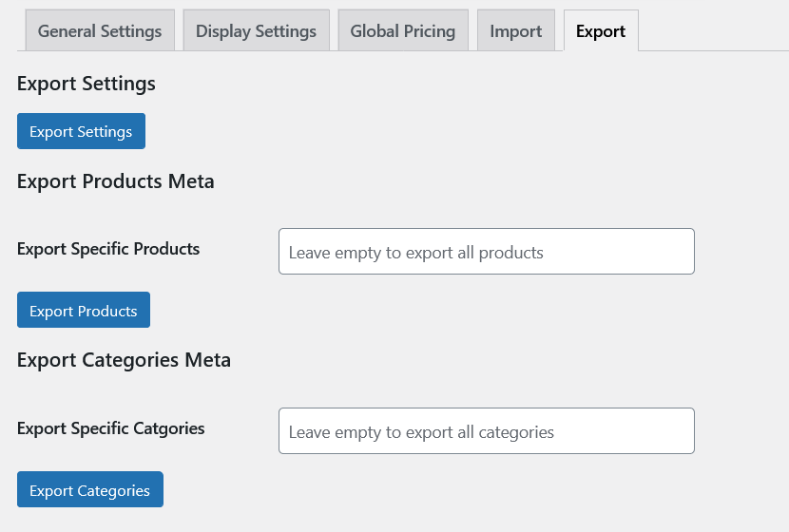Start category meta export with the blue button

tap(90, 490)
